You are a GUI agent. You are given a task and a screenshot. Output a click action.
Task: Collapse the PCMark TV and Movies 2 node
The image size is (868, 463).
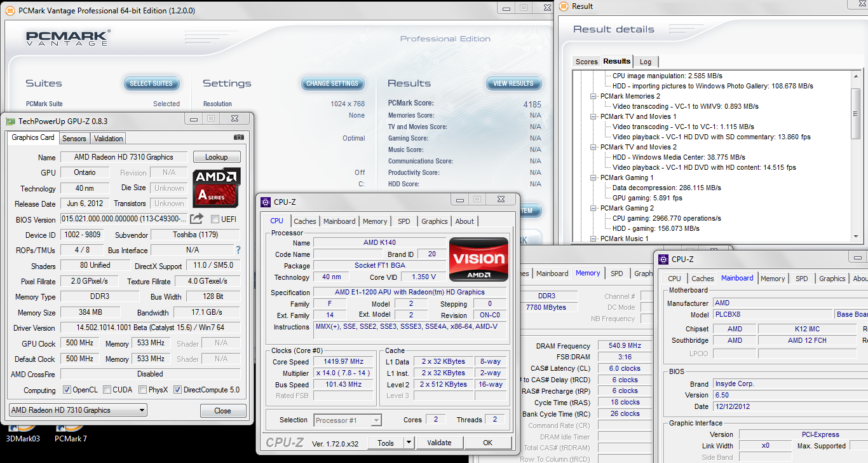(x=595, y=148)
